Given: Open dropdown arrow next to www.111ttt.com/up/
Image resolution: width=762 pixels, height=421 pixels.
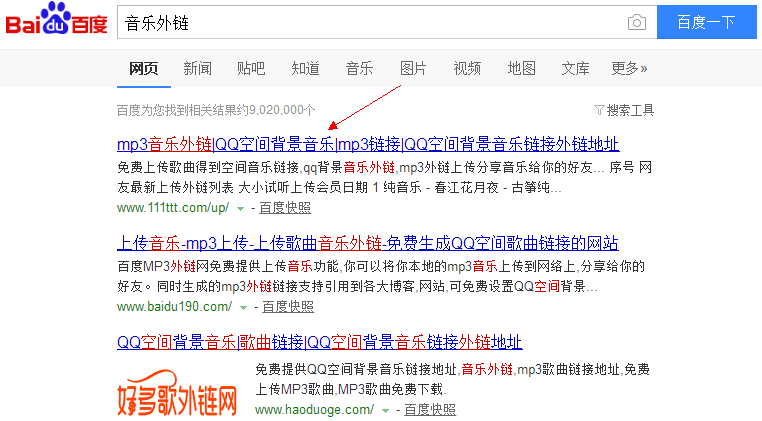Looking at the screenshot, I should (x=240, y=209).
